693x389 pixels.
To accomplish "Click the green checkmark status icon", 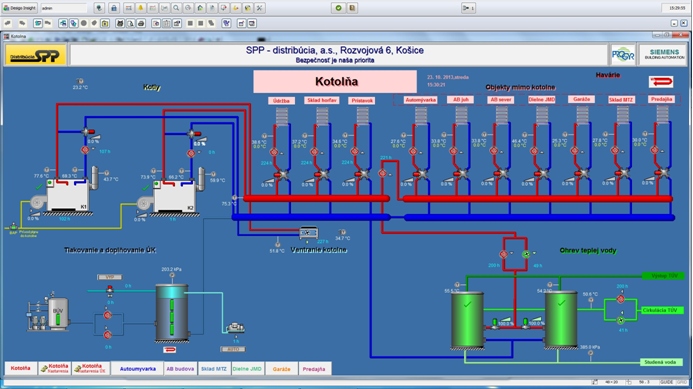I will [339, 8].
